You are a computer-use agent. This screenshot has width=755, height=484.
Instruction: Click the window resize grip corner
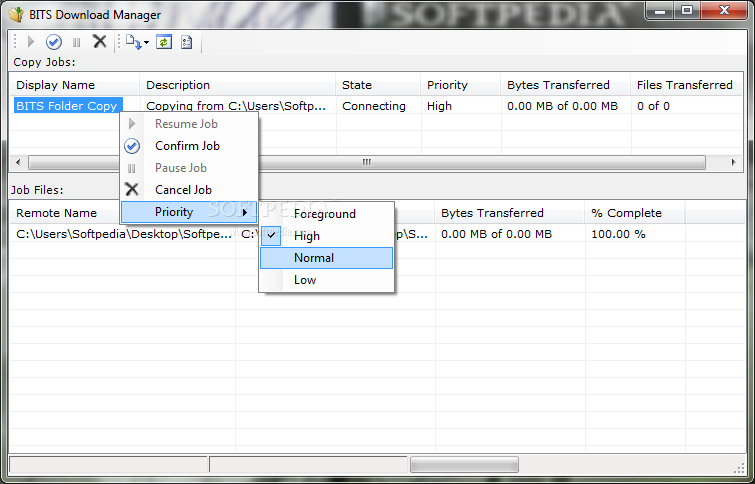(x=739, y=468)
